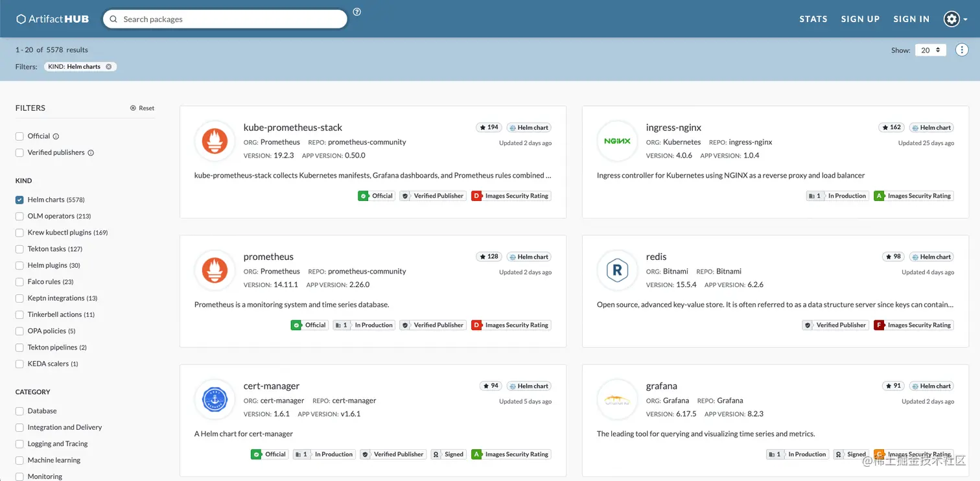Focus the Search packages field
980x481 pixels.
click(225, 19)
